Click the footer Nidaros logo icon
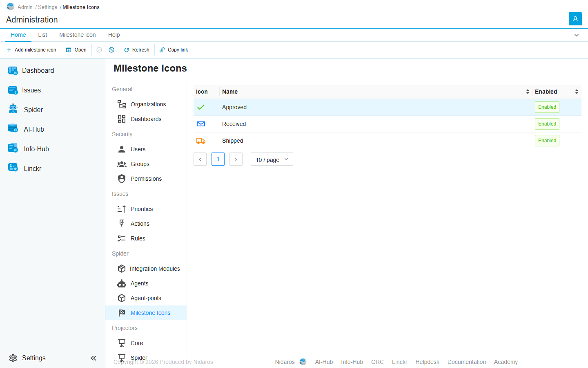This screenshot has width=588, height=368. click(303, 362)
